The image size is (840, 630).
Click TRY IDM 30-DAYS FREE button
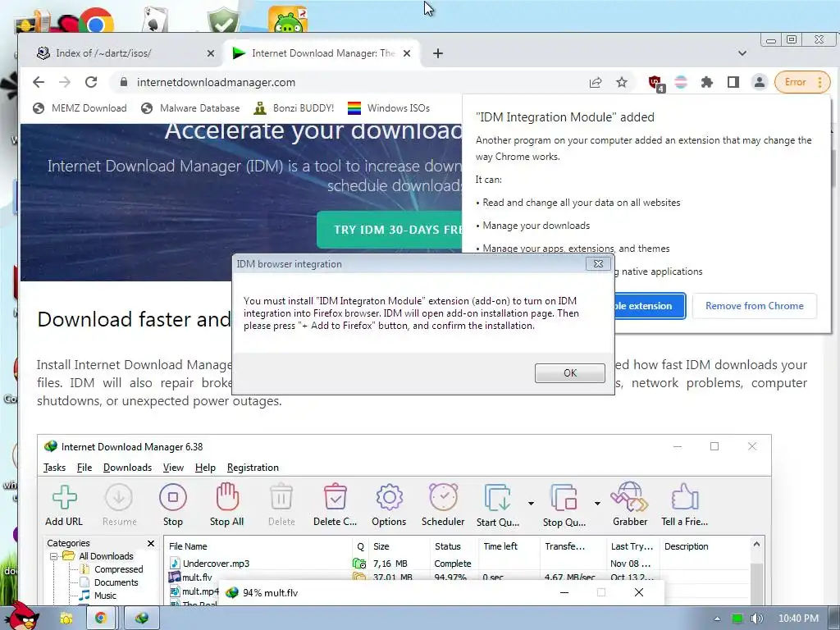coord(390,230)
